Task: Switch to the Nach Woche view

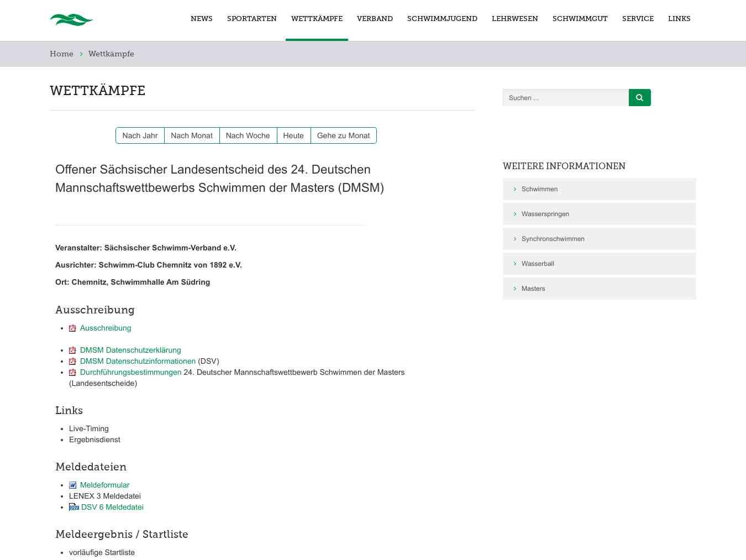Action: coord(248,135)
